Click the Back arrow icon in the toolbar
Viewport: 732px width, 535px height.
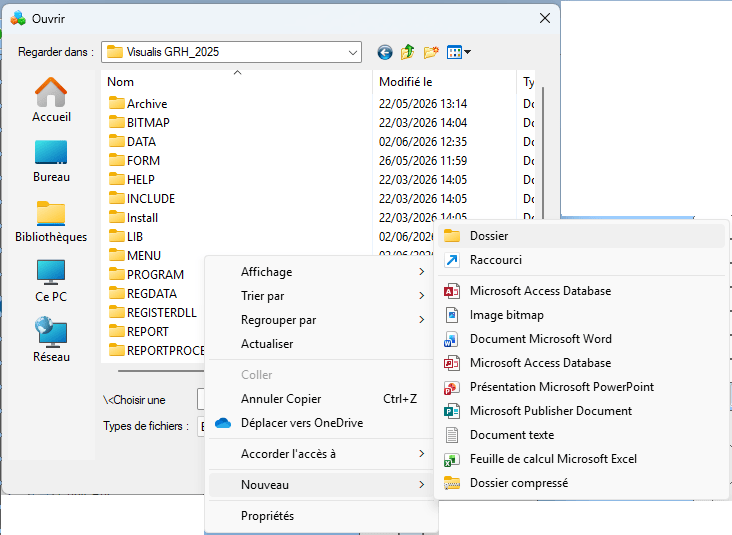coord(385,52)
